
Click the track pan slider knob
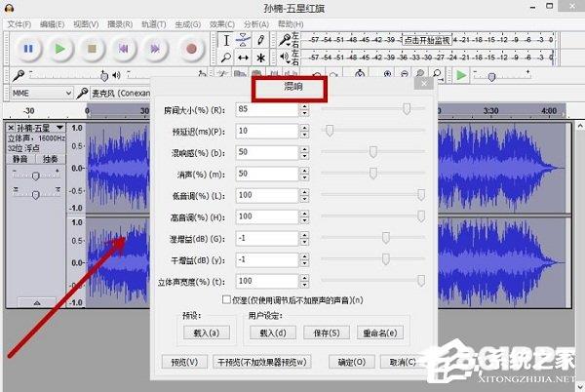point(35,195)
